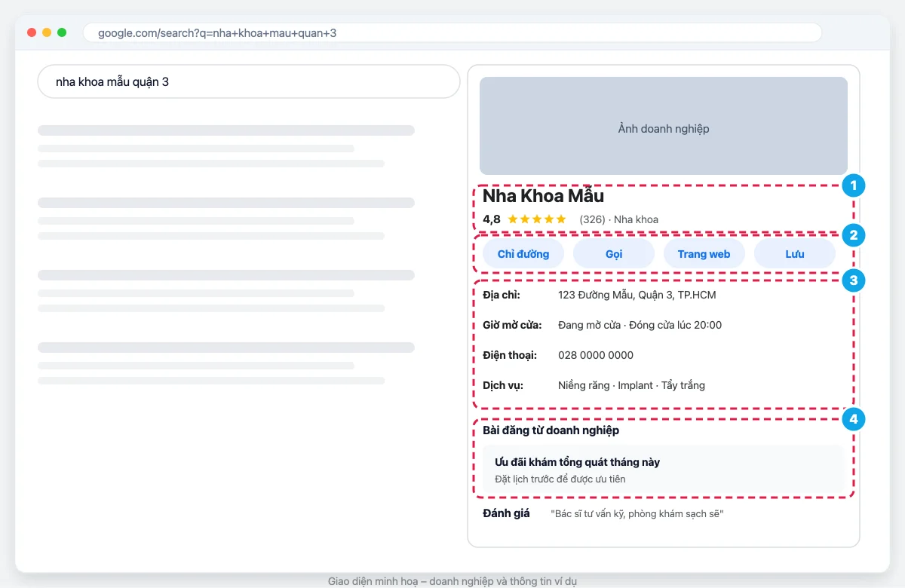This screenshot has height=588, width=905.
Task: Click the Gọi button
Action: point(614,254)
